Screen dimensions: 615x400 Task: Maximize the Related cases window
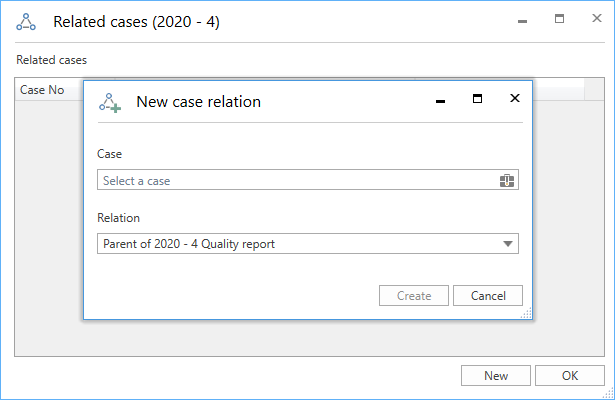click(x=559, y=19)
